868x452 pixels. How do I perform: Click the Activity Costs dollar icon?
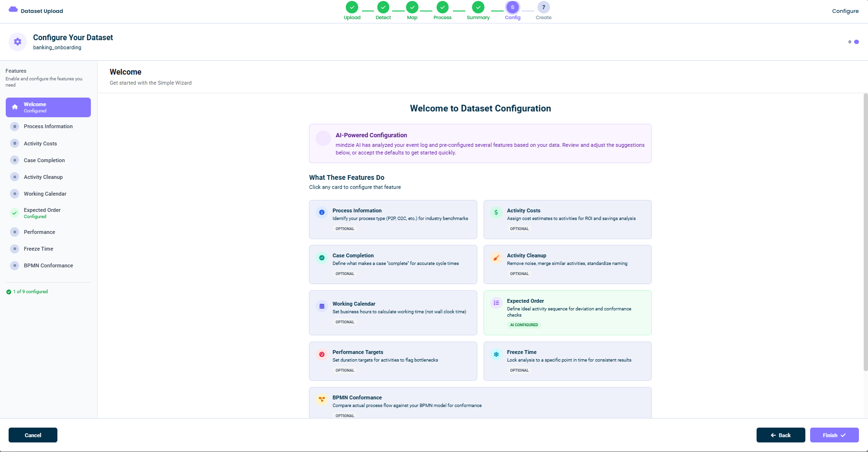(496, 212)
